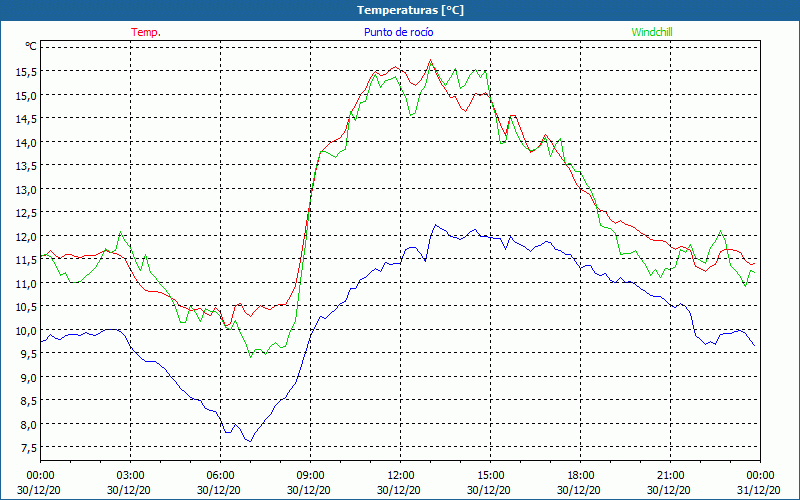
Task: Click the 12,0 y-axis value
Action: point(27,237)
